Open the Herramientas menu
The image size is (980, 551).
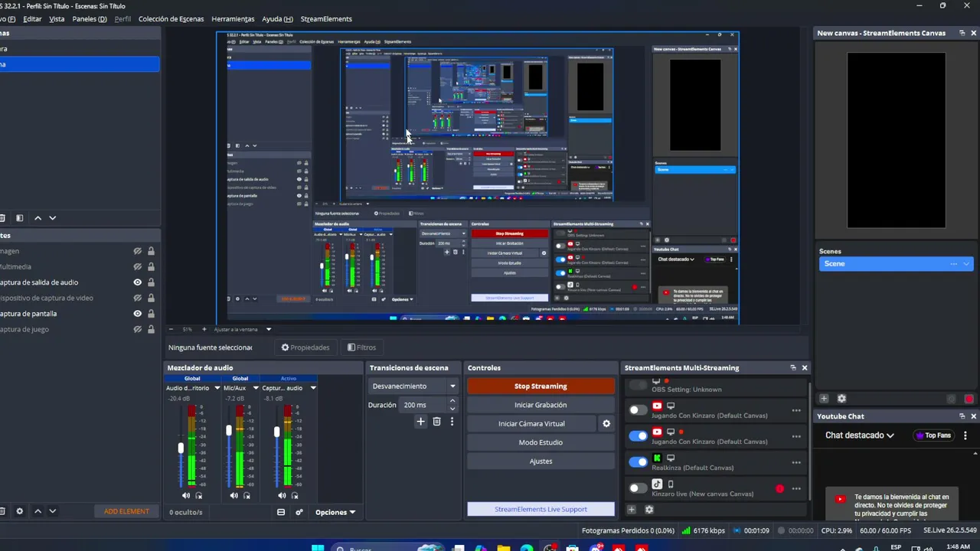pyautogui.click(x=233, y=19)
